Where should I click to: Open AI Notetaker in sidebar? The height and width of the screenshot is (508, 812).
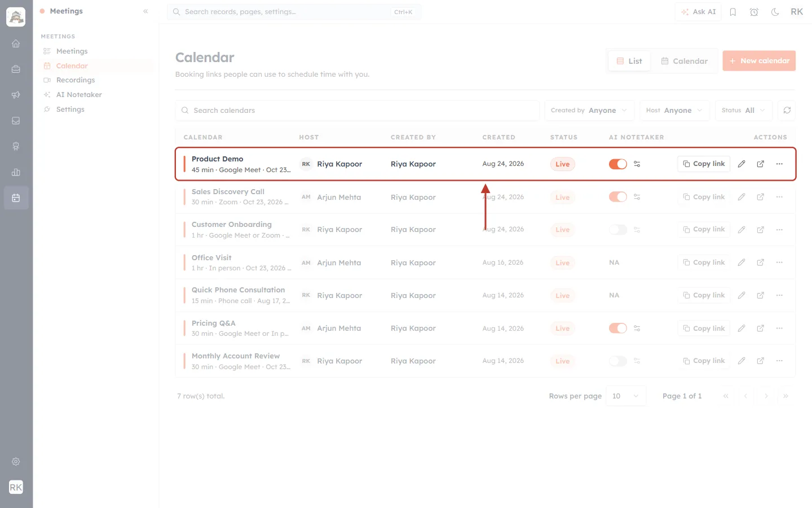point(79,95)
